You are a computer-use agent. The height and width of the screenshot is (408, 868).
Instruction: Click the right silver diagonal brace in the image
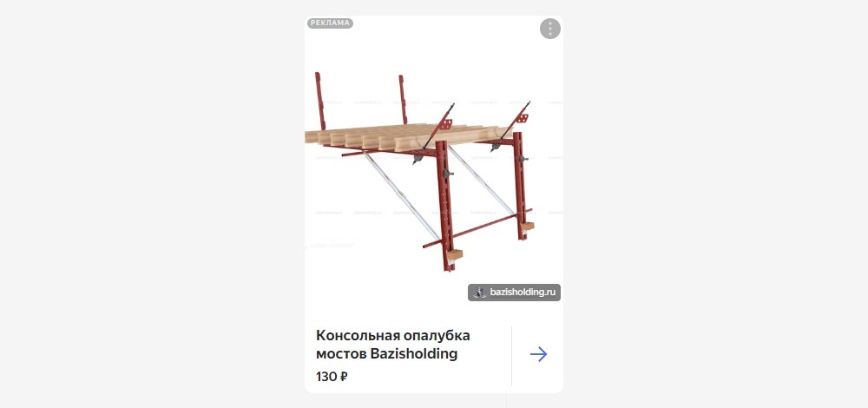482,181
